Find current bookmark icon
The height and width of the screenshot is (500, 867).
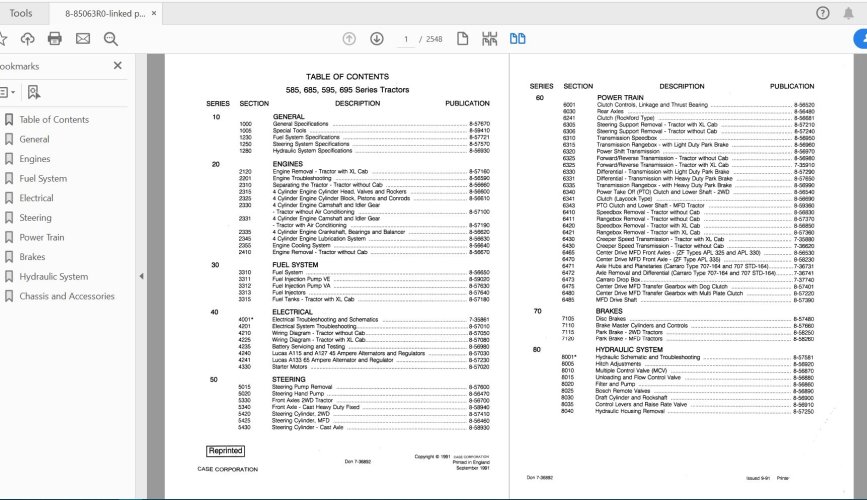34,92
